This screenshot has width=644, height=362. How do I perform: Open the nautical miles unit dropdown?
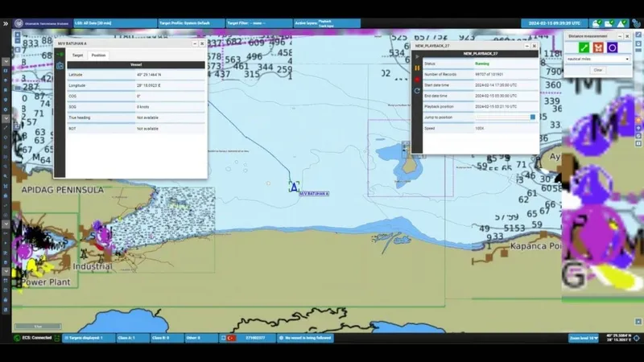coord(597,59)
